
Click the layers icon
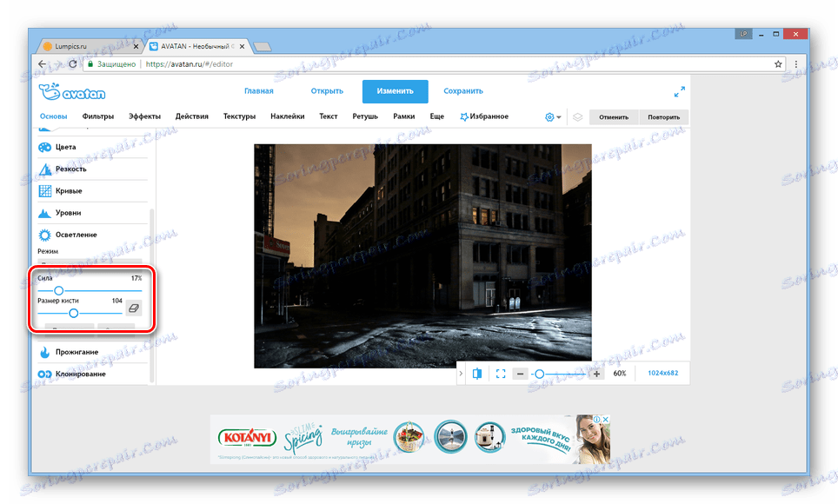(x=577, y=117)
